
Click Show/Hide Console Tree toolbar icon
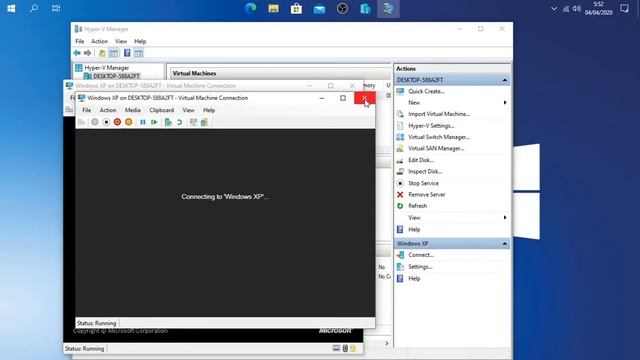click(x=113, y=53)
